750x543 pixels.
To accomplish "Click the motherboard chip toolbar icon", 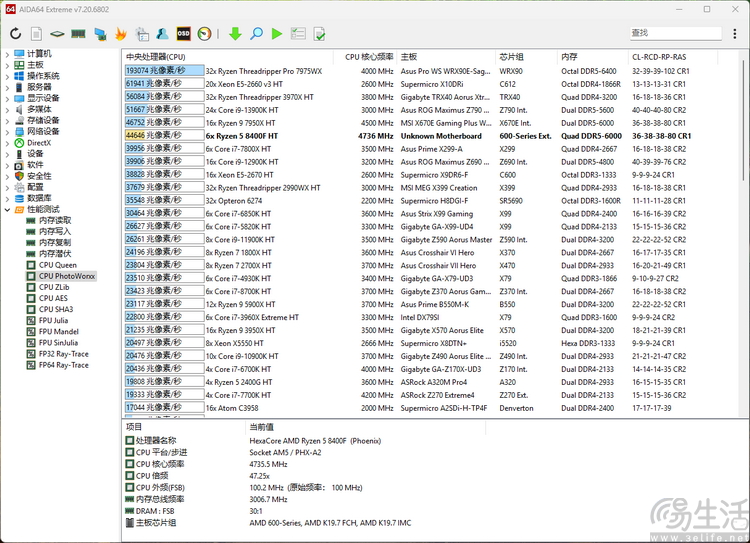I will point(57,33).
